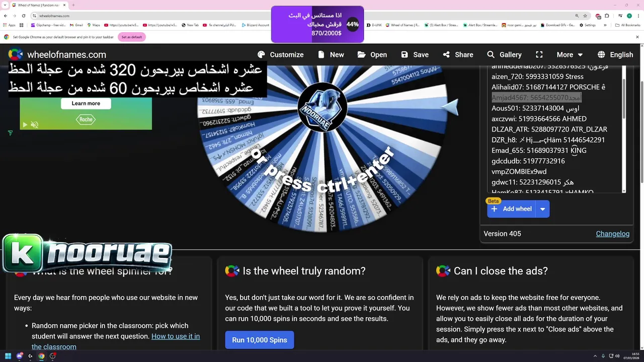Open the Changelog link

coord(613,233)
